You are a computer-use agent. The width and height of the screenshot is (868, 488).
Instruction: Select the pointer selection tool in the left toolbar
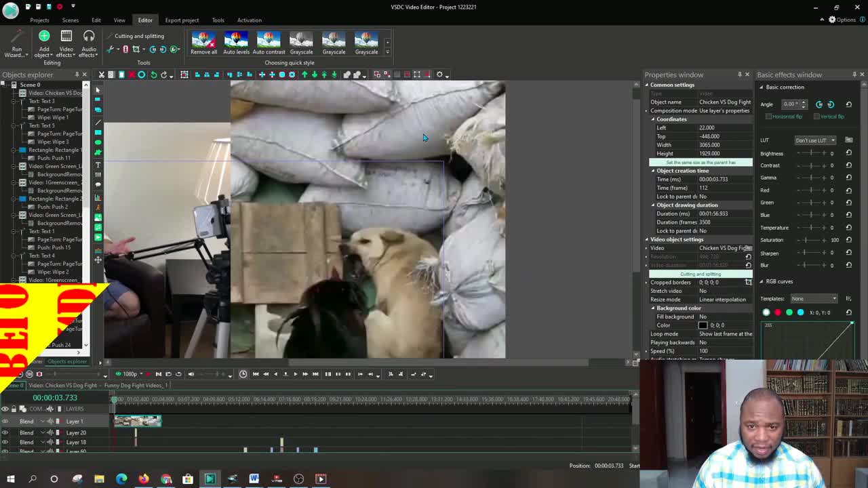pyautogui.click(x=98, y=89)
